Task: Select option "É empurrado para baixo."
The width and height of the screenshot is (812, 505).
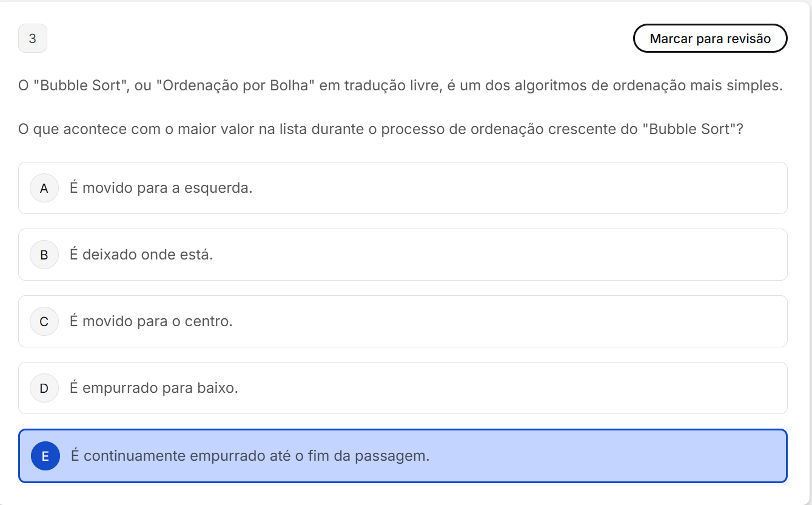Action: 154,388
